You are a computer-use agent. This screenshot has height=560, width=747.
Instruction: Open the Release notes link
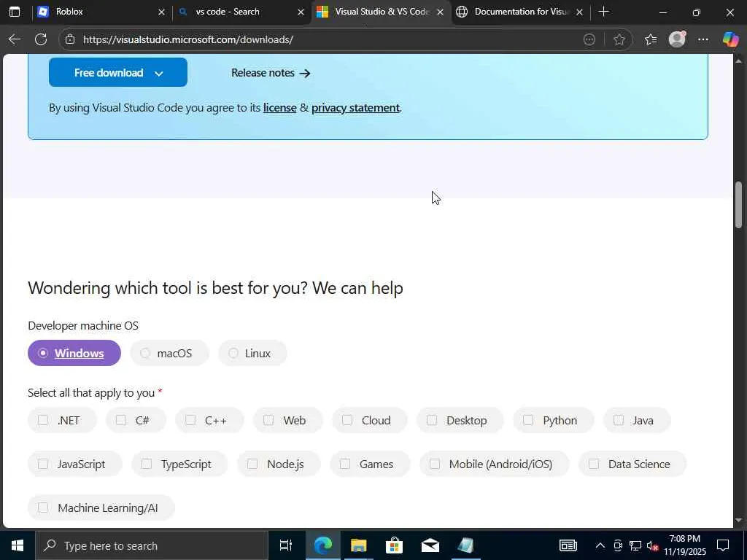271,73
